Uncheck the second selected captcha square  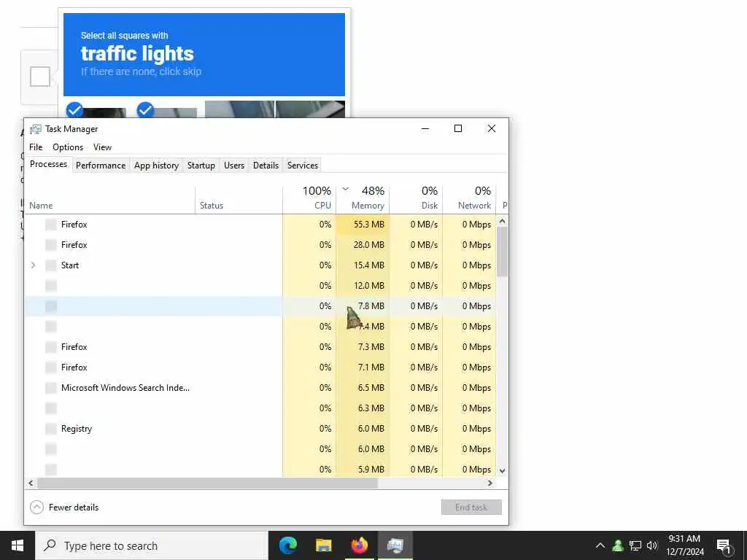tap(145, 110)
